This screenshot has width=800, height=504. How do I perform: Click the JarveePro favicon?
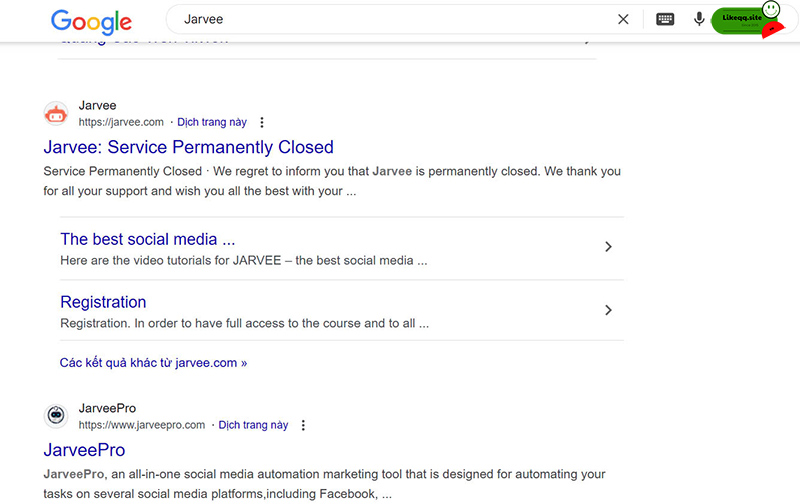tap(56, 416)
